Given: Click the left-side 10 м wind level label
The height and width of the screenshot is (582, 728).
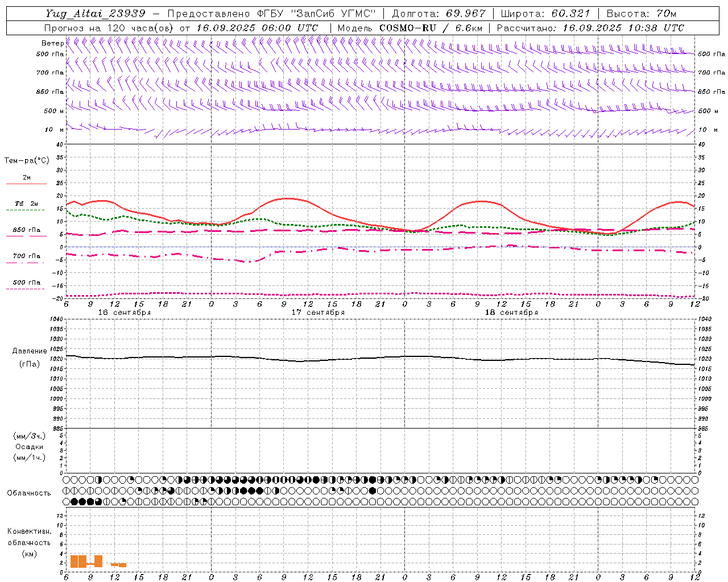Looking at the screenshot, I should point(54,130).
